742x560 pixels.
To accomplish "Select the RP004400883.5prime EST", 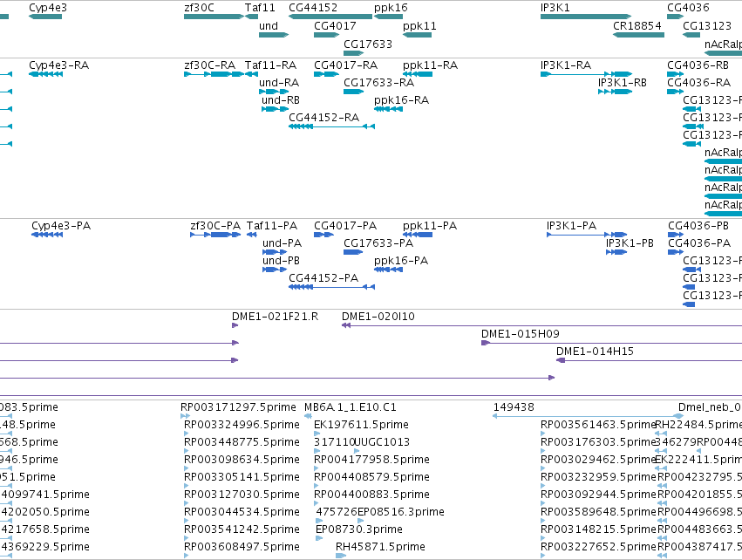I will point(317,503).
